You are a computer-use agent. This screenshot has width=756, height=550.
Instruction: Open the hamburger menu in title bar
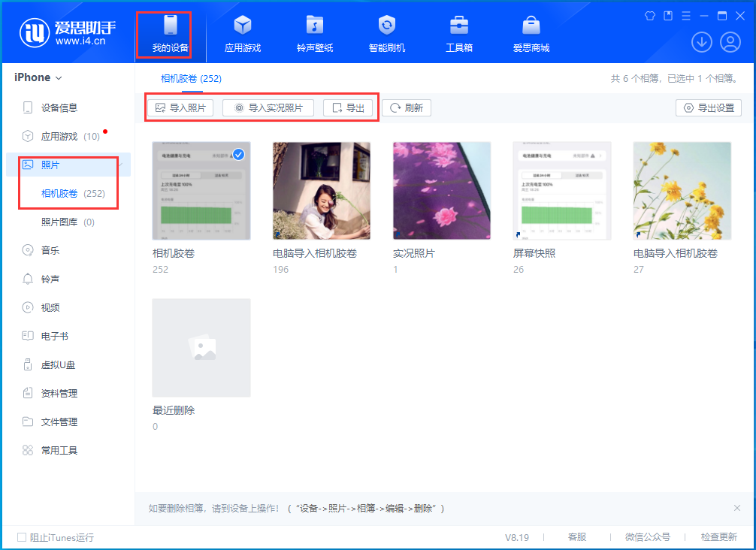point(685,15)
